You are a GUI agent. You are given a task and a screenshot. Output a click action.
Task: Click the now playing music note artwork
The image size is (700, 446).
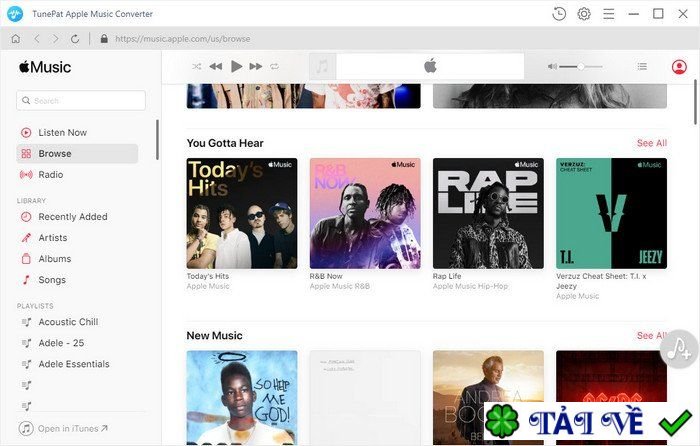point(322,67)
